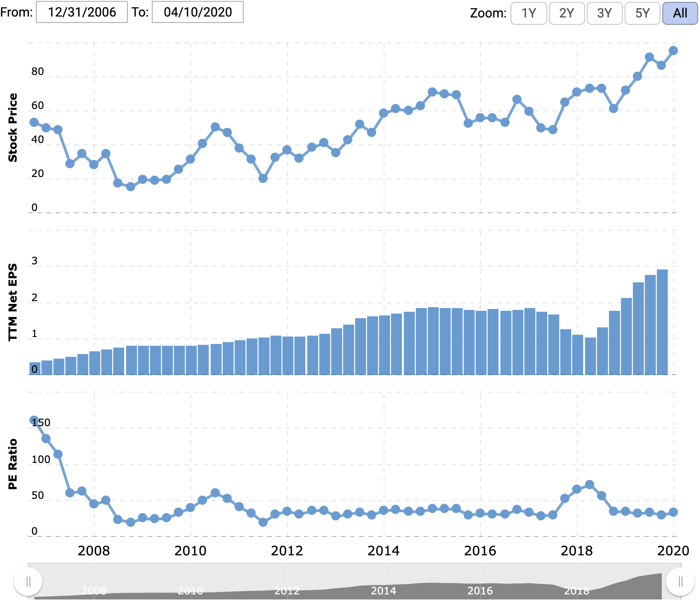The height and width of the screenshot is (605, 700).
Task: Click the last PE Ratio data point in 2020
Action: coord(673,512)
